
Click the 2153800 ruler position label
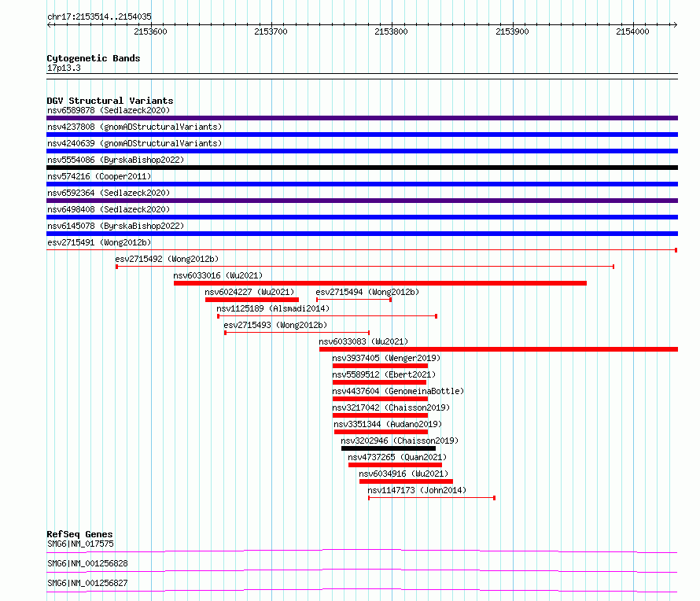pos(391,31)
